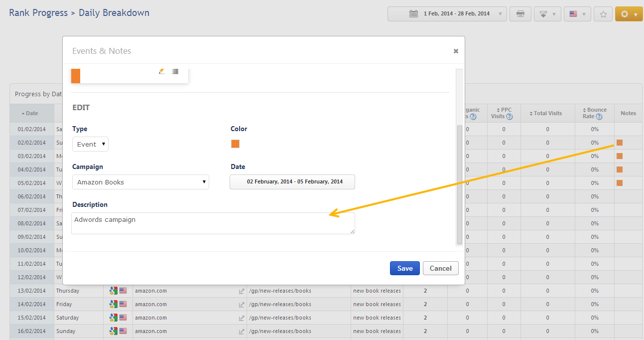Click the Bounce Rate help question mark
The width and height of the screenshot is (644, 340).
[x=599, y=117]
